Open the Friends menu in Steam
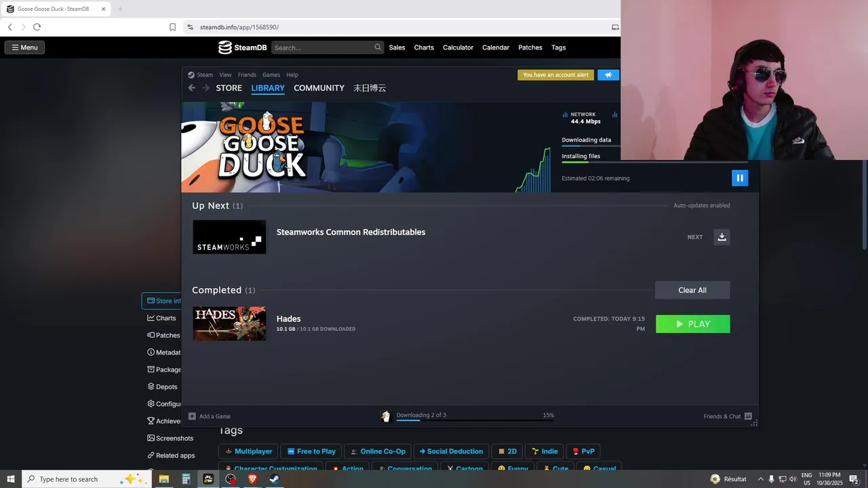 [x=247, y=75]
